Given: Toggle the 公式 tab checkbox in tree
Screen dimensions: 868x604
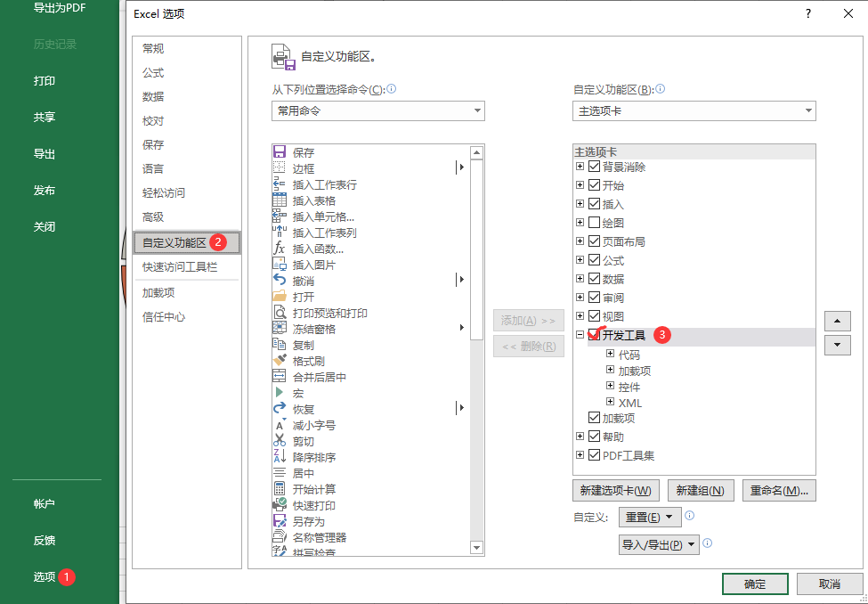Looking at the screenshot, I should click(594, 260).
